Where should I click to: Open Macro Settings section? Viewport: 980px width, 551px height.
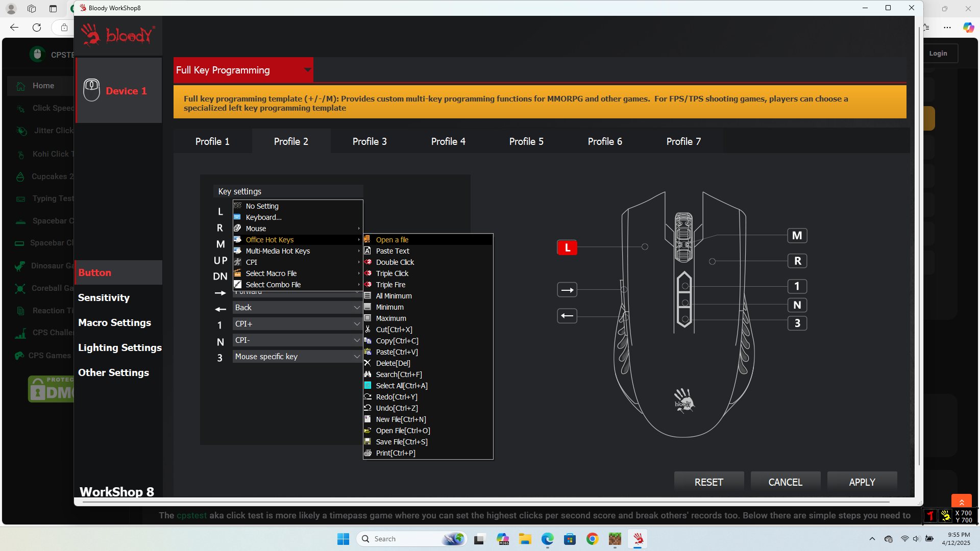pos(114,322)
